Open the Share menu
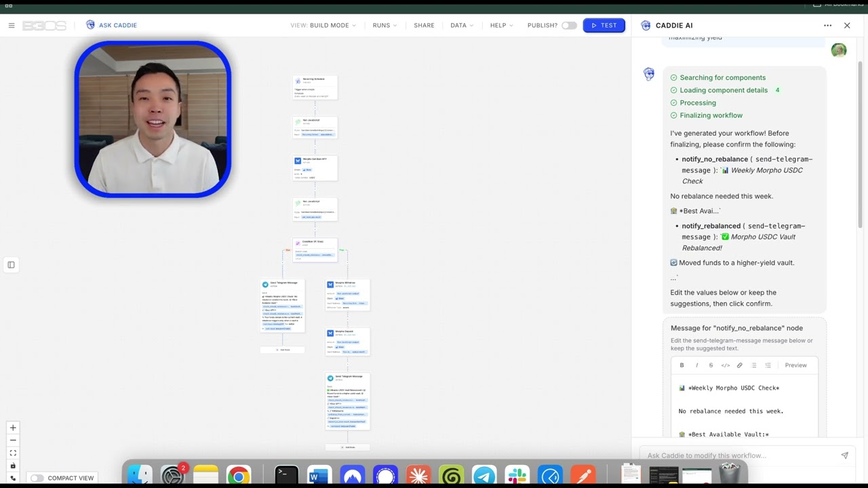Screen dimensions: 868x488 424,26
